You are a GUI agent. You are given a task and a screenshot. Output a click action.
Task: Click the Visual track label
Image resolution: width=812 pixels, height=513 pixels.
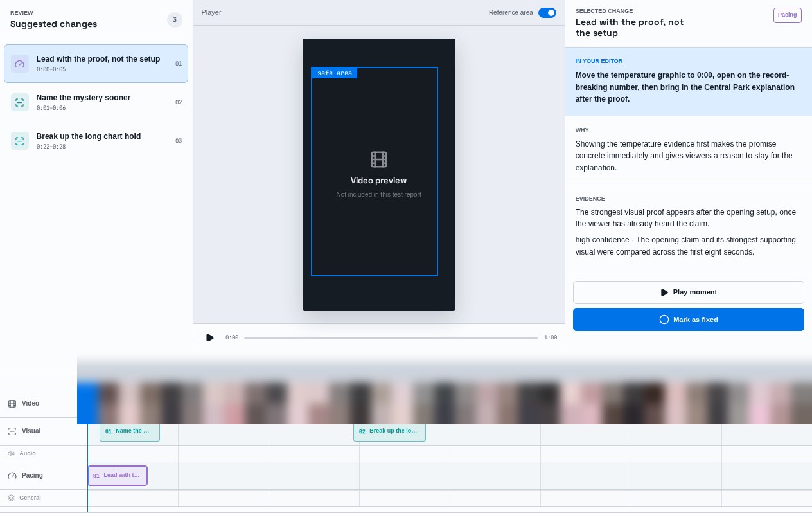click(31, 431)
